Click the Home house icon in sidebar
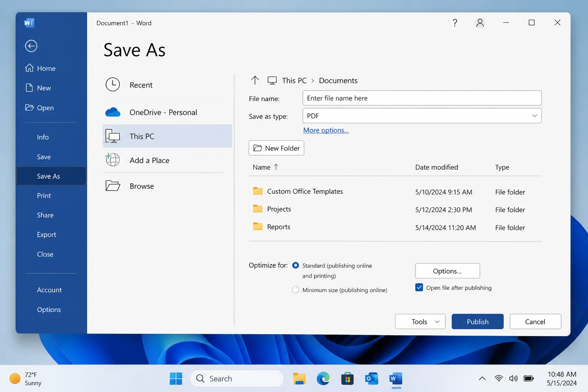This screenshot has width=588, height=392. 29,68
